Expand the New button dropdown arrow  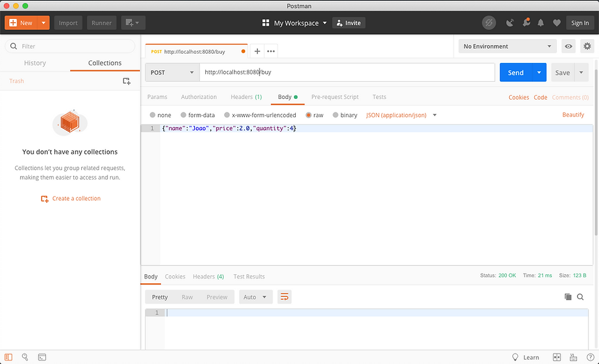click(x=43, y=23)
